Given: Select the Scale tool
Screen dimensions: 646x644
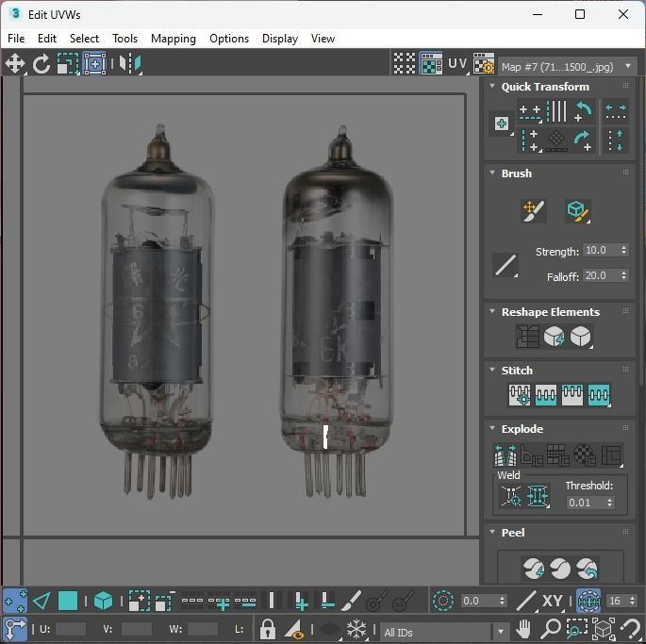Looking at the screenshot, I should (68, 64).
